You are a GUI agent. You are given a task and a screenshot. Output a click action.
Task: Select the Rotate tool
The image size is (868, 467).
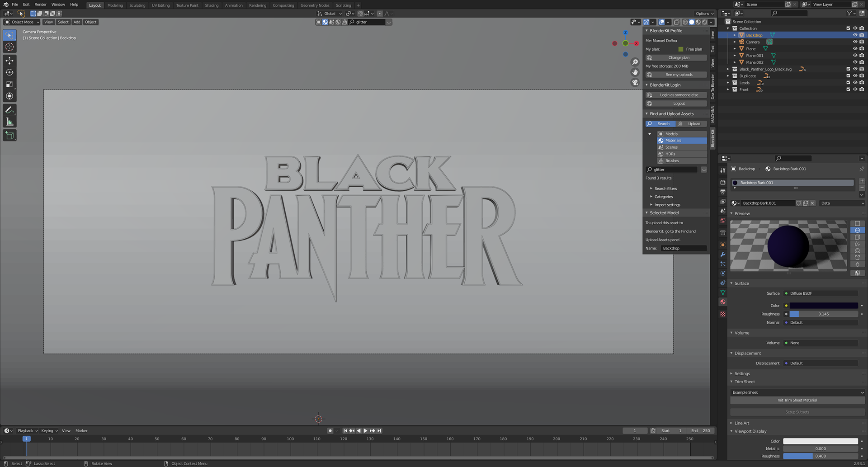tap(9, 72)
